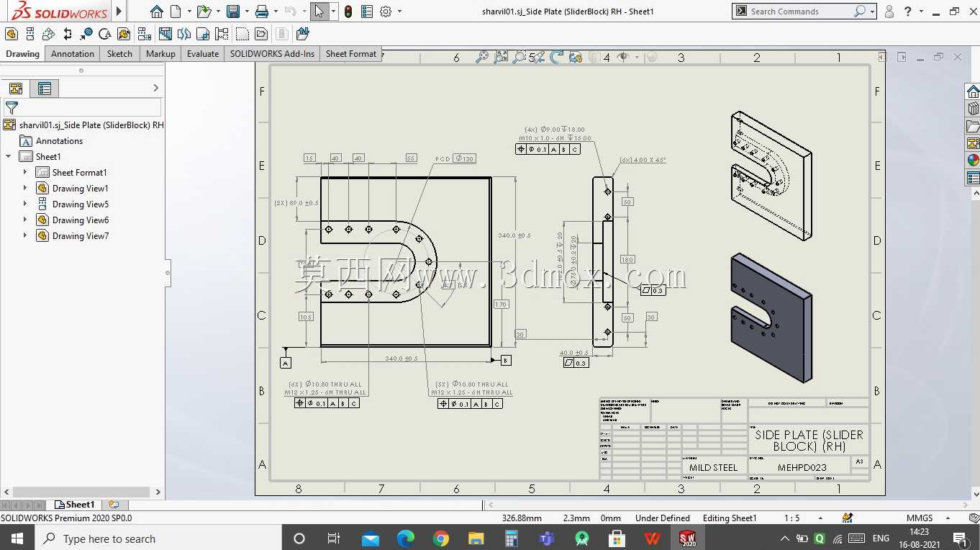Create a new document with the New icon
980x550 pixels.
pos(175,12)
